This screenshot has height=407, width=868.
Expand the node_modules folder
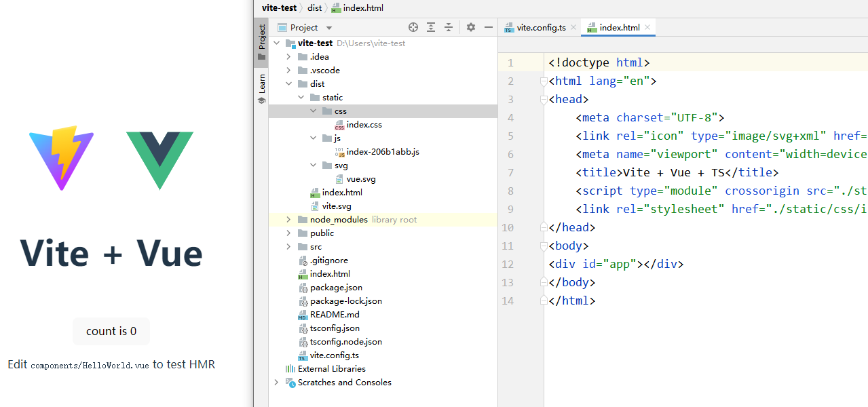pos(288,220)
